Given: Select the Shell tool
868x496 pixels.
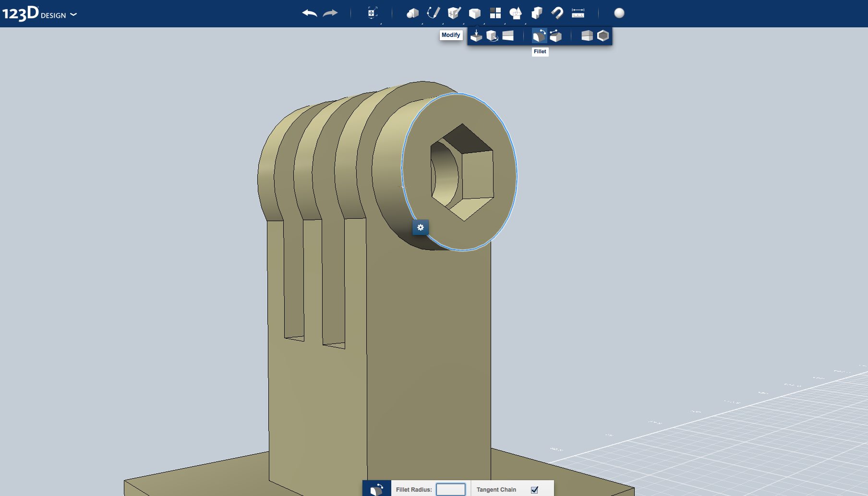Looking at the screenshot, I should pyautogui.click(x=603, y=35).
